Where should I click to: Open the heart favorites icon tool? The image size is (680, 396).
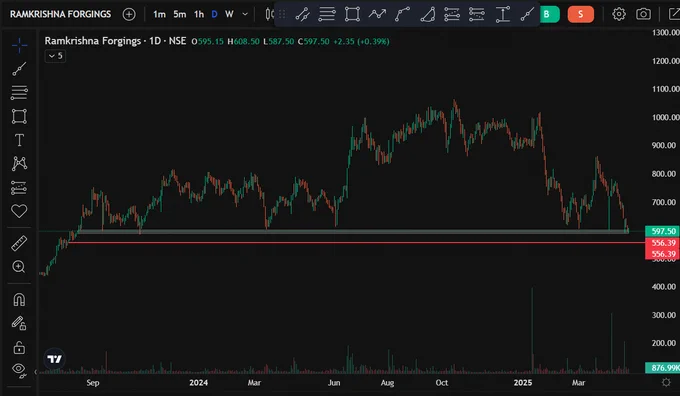19,211
